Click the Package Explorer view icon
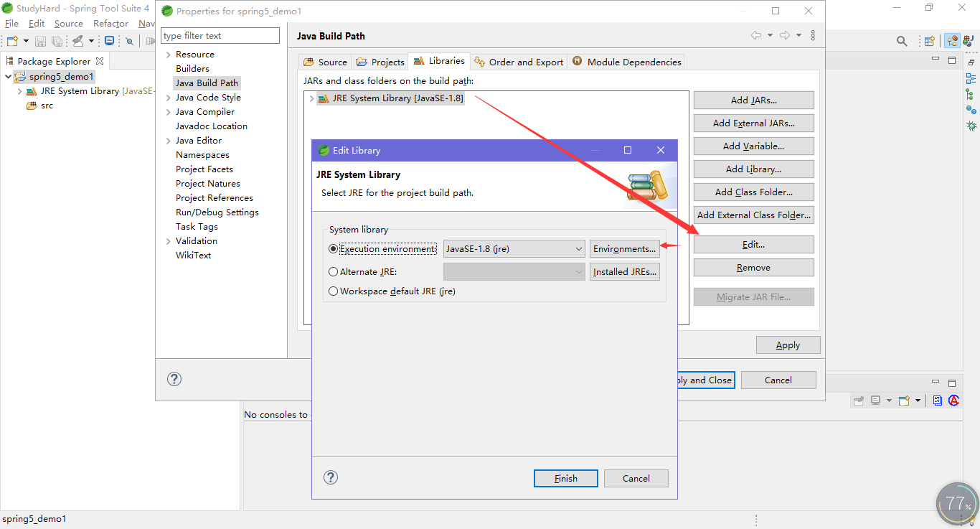This screenshot has height=529, width=980. pos(10,61)
